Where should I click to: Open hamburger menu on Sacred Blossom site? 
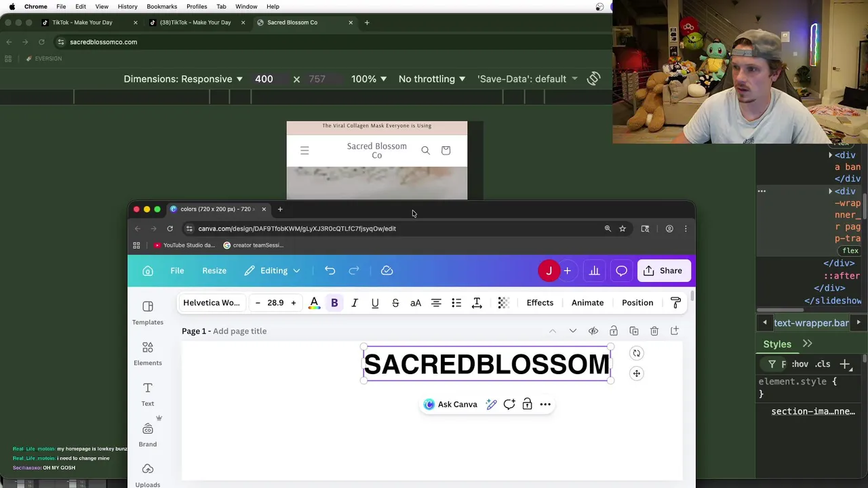[x=304, y=150]
